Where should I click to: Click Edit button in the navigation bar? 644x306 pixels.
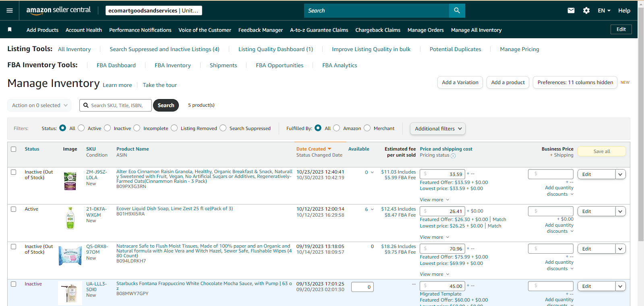[x=621, y=29]
